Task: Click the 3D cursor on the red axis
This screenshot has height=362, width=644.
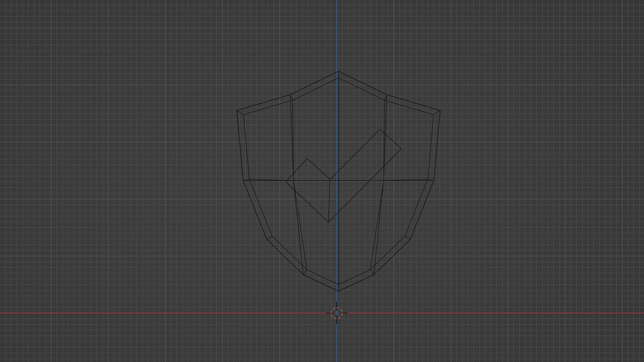Action: [337, 313]
